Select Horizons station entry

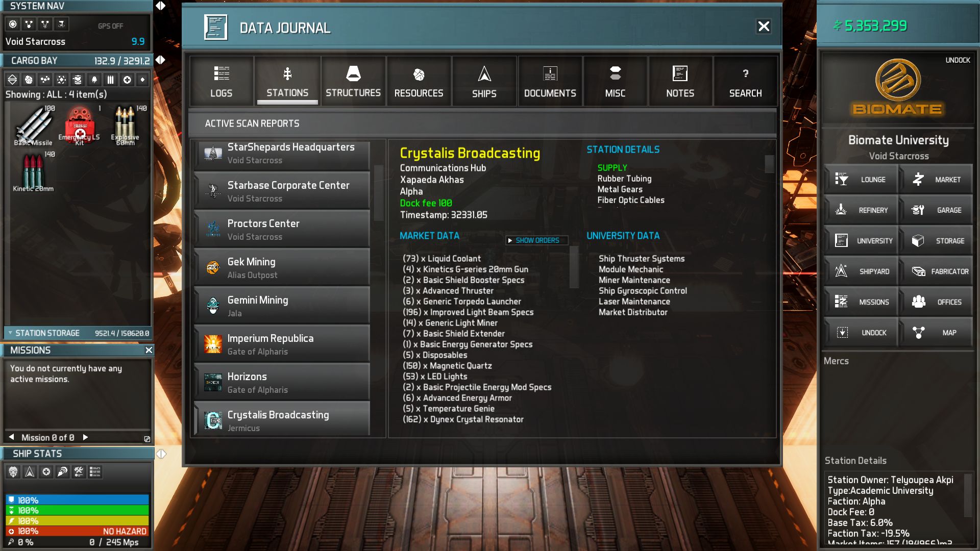(x=282, y=382)
